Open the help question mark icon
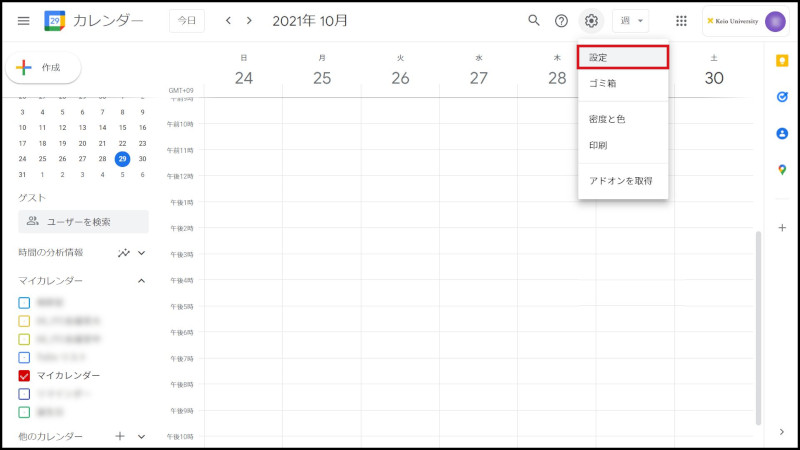Screen dimensions: 800x450 coord(562,20)
